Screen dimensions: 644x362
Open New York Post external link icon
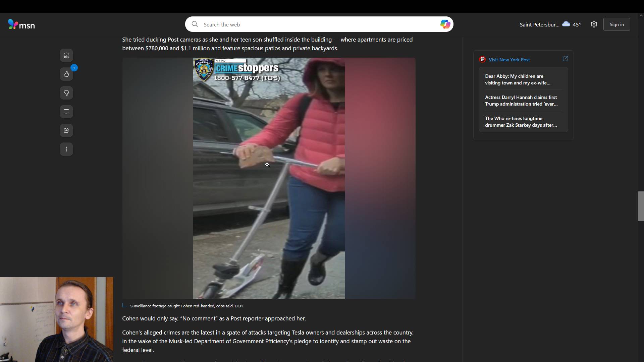565,59
